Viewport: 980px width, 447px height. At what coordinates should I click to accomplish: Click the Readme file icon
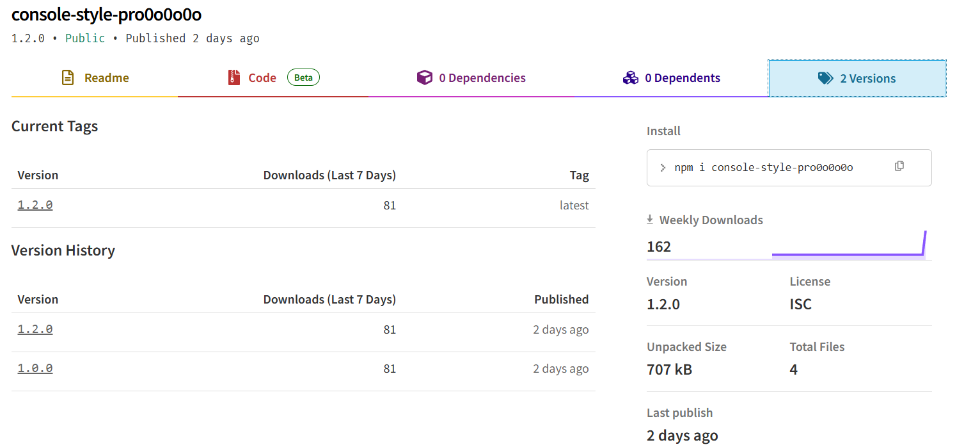coord(68,78)
